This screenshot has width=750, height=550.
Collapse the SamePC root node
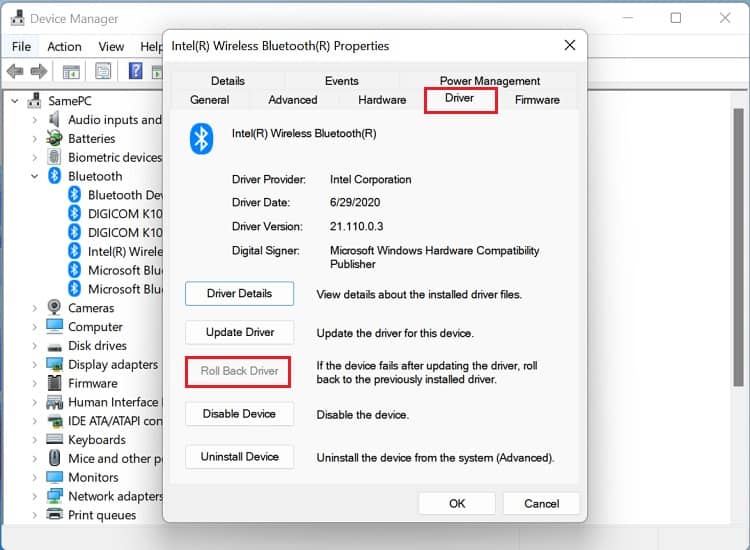[x=15, y=101]
